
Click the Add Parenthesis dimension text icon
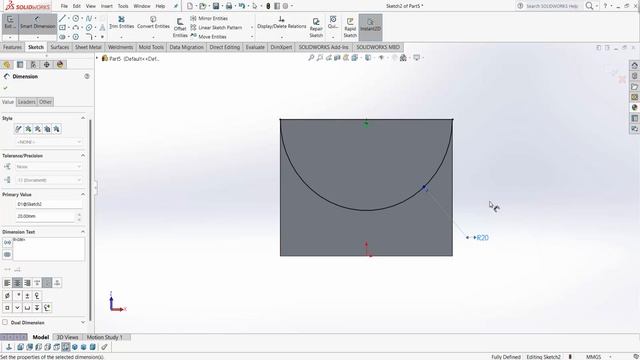pyautogui.click(x=7, y=242)
